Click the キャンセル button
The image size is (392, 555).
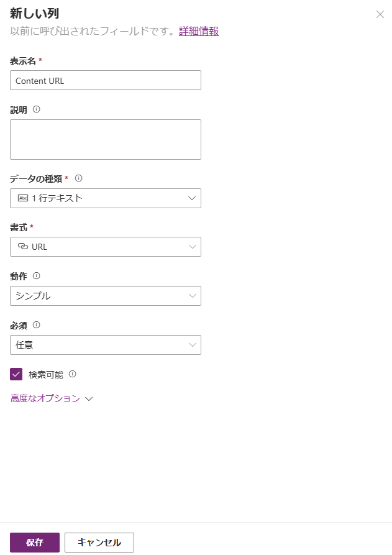click(x=99, y=542)
